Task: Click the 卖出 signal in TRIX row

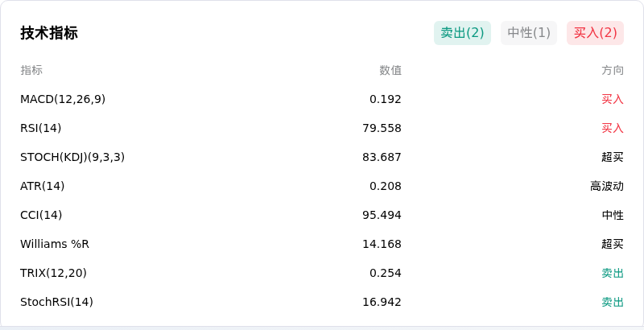Action: (x=613, y=273)
